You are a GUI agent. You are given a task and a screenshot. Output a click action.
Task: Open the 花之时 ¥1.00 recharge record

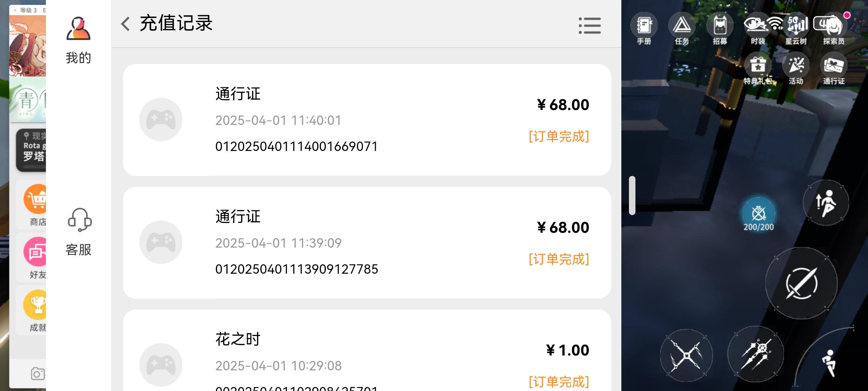(367, 350)
